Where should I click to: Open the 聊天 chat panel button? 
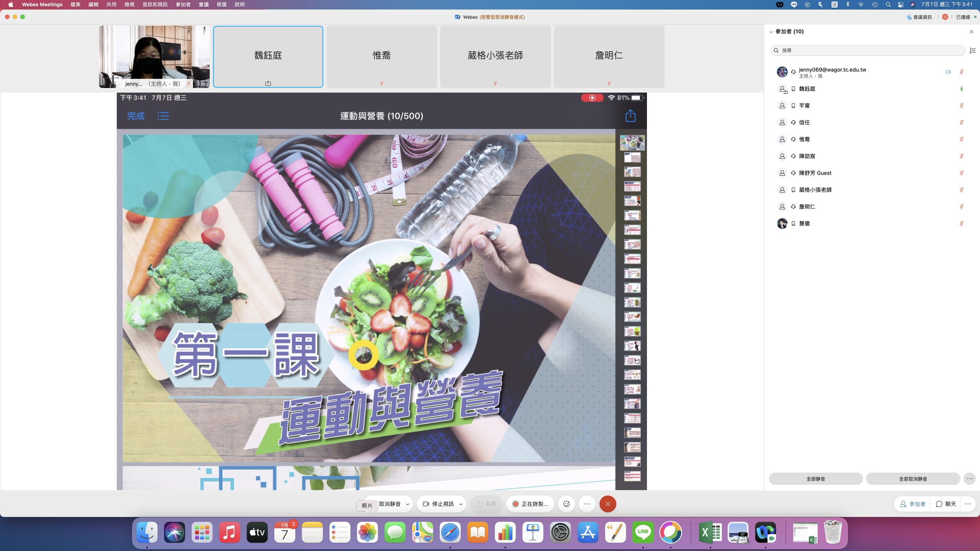[x=946, y=504]
